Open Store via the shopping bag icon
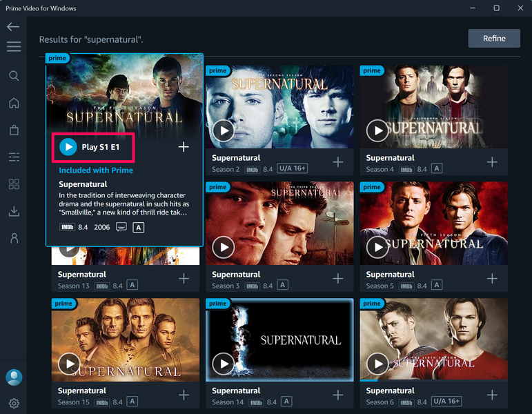 14,130
